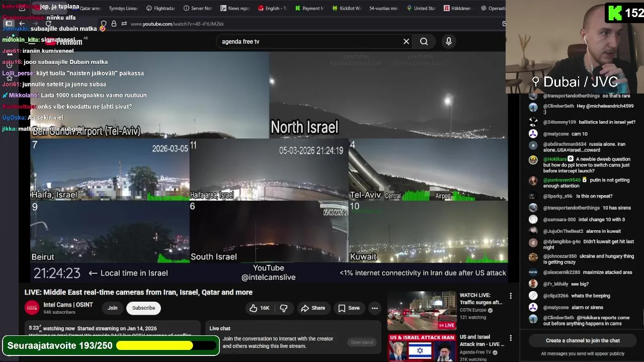Open the CGTN Europe traffic surges thumbnail
The height and width of the screenshot is (362, 644).
[422, 311]
